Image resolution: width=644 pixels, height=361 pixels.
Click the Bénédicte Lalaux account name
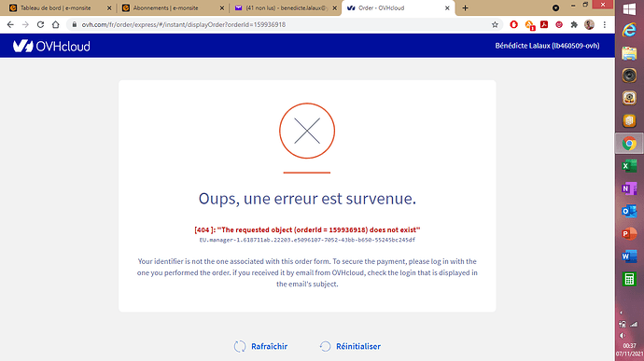pos(547,46)
